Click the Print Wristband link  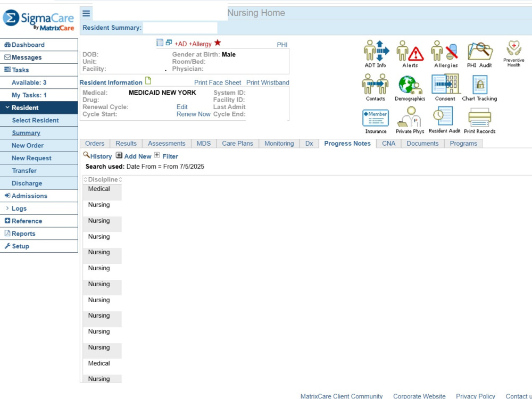[268, 82]
